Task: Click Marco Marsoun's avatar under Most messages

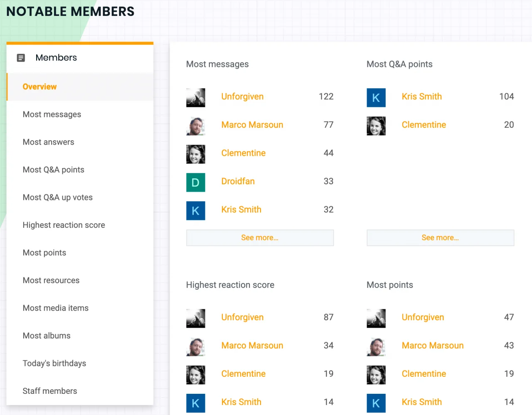Action: 195,126
